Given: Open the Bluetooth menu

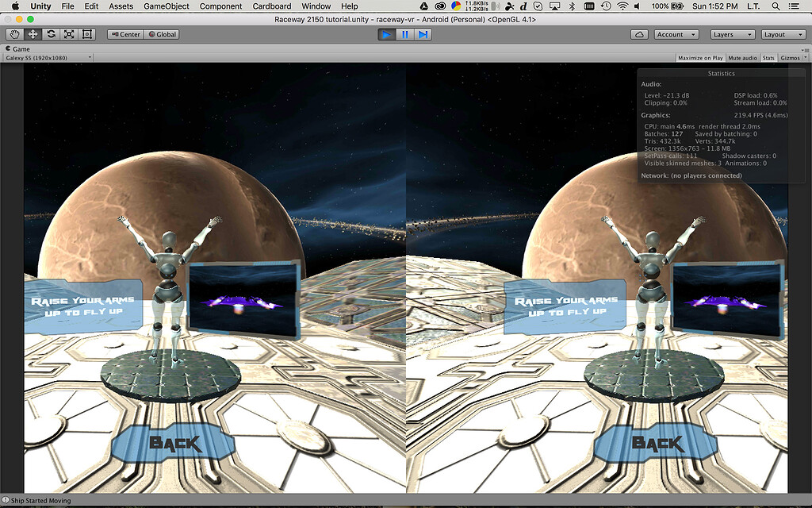Looking at the screenshot, I should coord(570,6).
